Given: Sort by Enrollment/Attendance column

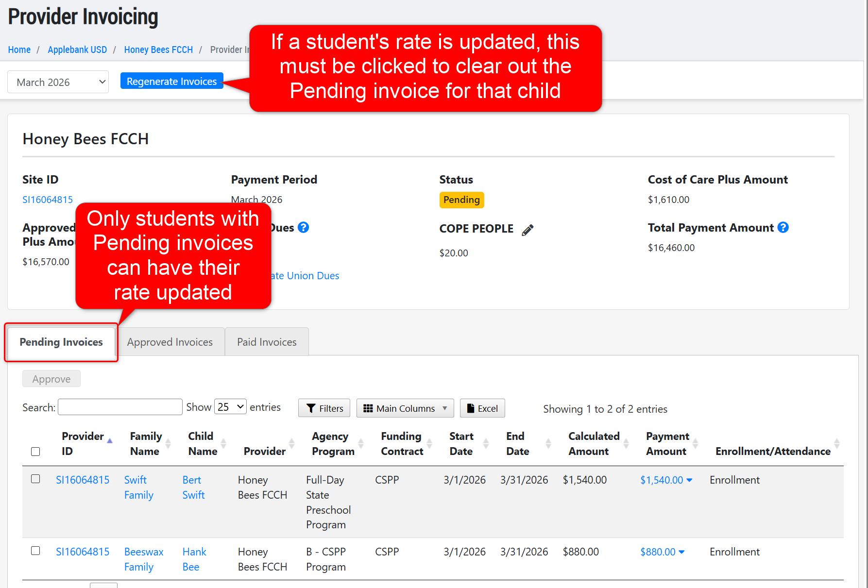Looking at the screenshot, I should 836,443.
